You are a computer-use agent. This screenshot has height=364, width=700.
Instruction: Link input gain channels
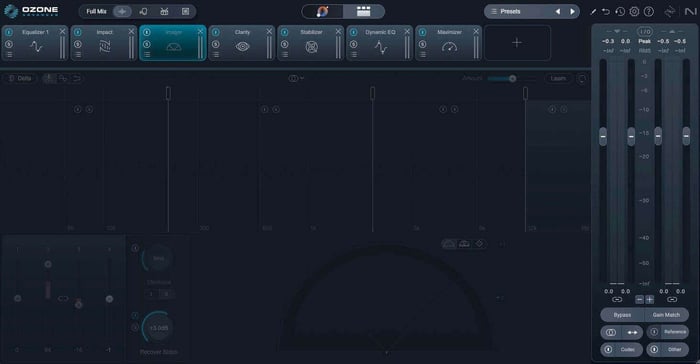coord(617,299)
